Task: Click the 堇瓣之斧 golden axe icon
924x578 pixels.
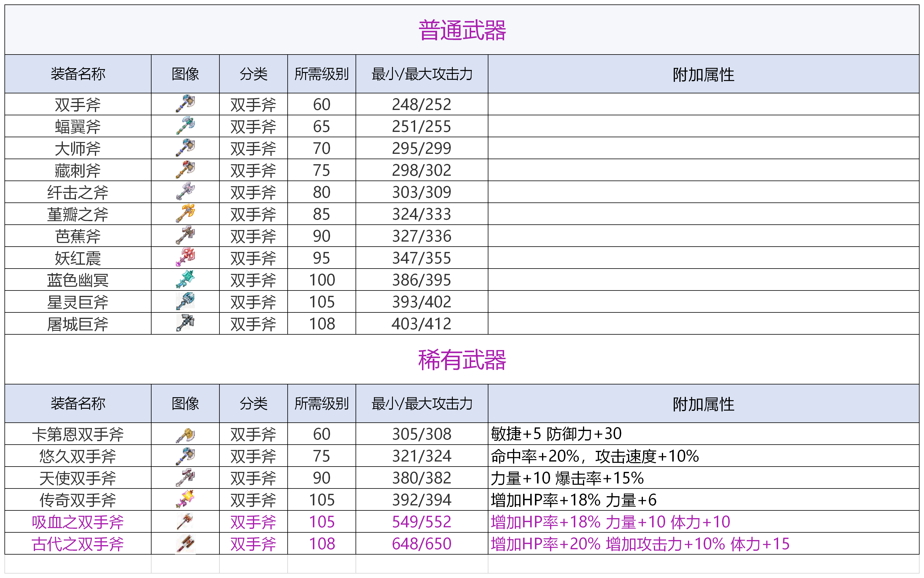Action: (x=185, y=214)
